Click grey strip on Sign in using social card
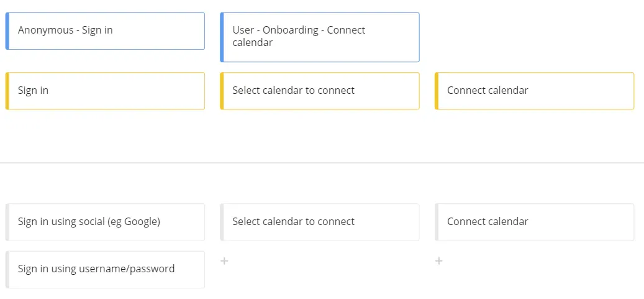The height and width of the screenshot is (299, 644). click(7, 222)
